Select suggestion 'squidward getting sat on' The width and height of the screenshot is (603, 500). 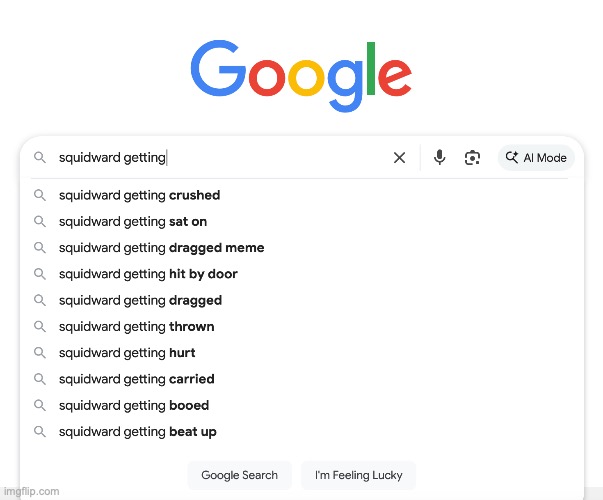click(x=302, y=222)
